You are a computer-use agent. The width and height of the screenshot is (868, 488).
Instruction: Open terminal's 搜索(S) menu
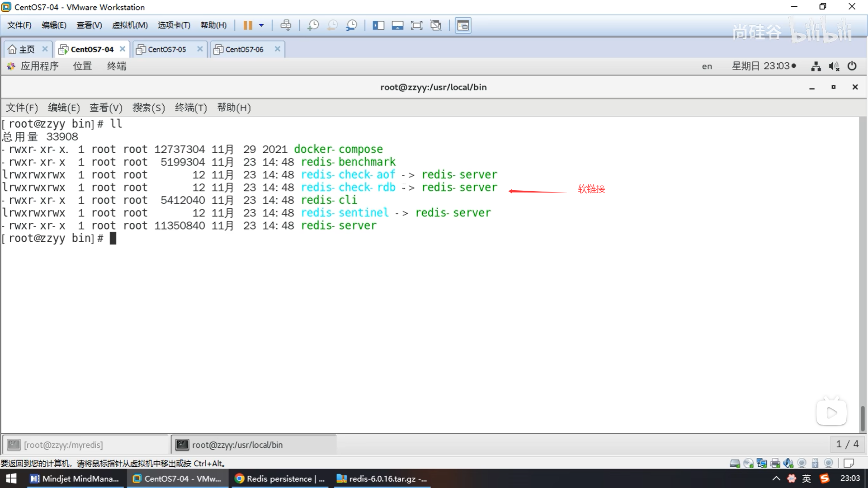click(148, 108)
